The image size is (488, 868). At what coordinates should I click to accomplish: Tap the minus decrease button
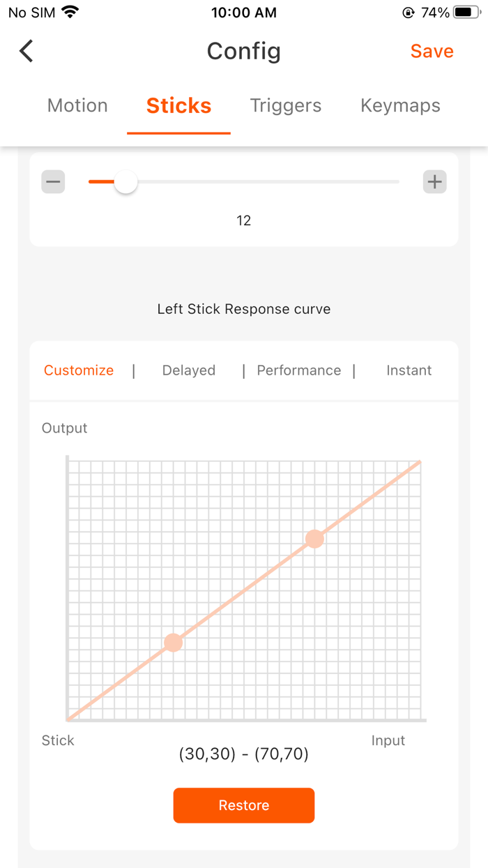tap(54, 182)
